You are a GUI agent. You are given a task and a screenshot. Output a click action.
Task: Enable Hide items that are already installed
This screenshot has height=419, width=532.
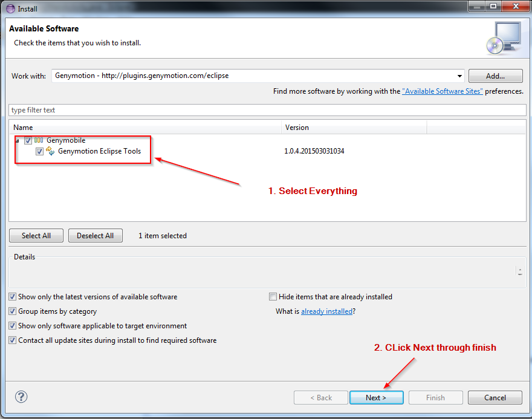[273, 297]
